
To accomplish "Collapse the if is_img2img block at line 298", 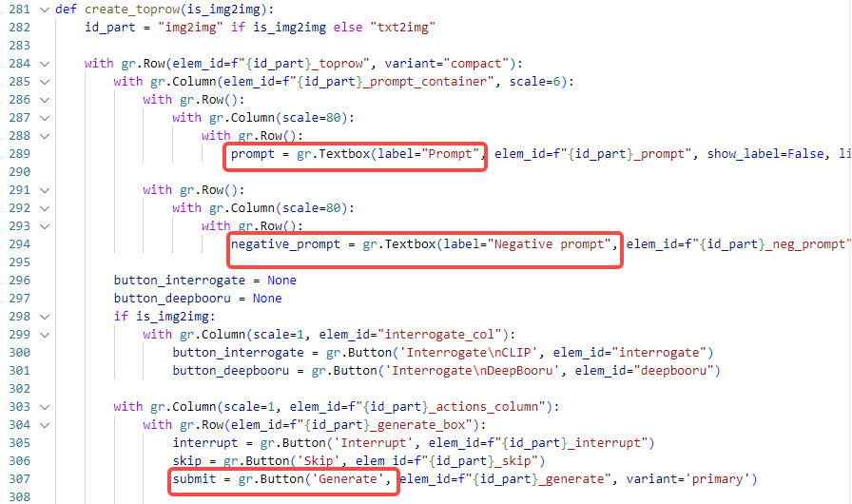I will point(45,317).
